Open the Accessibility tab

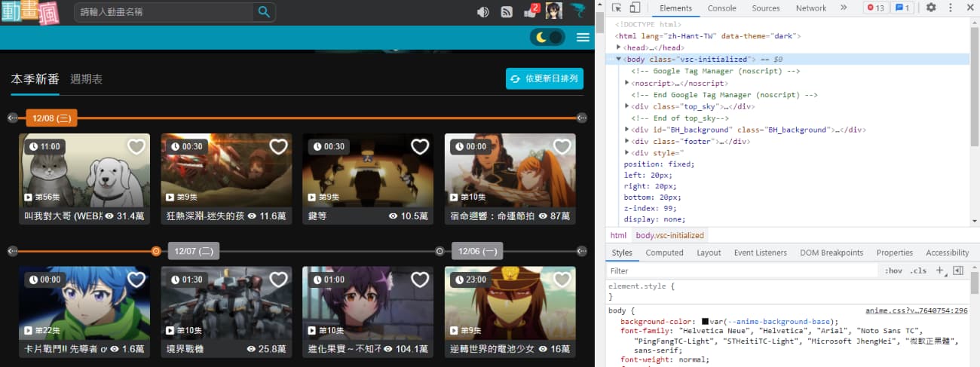tap(948, 252)
